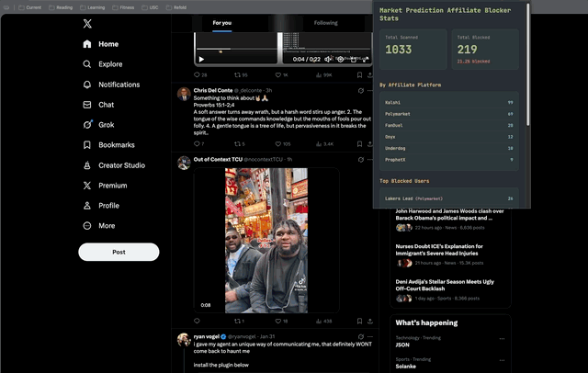The height and width of the screenshot is (373, 588).
Task: Click the X logo in the sidebar
Action: coord(86,23)
